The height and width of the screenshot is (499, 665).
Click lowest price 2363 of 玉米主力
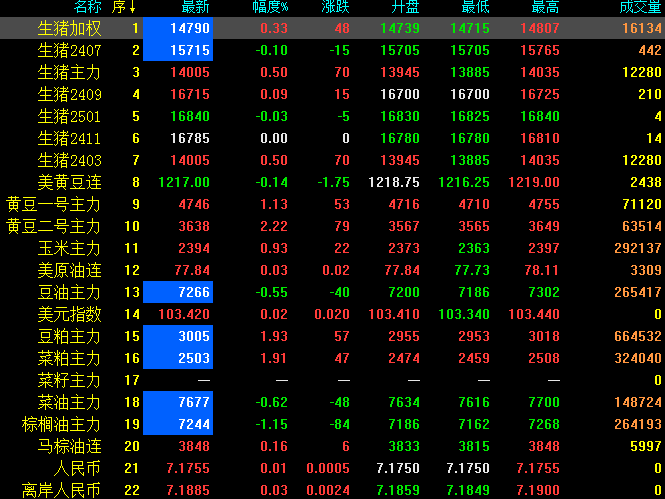(x=474, y=248)
